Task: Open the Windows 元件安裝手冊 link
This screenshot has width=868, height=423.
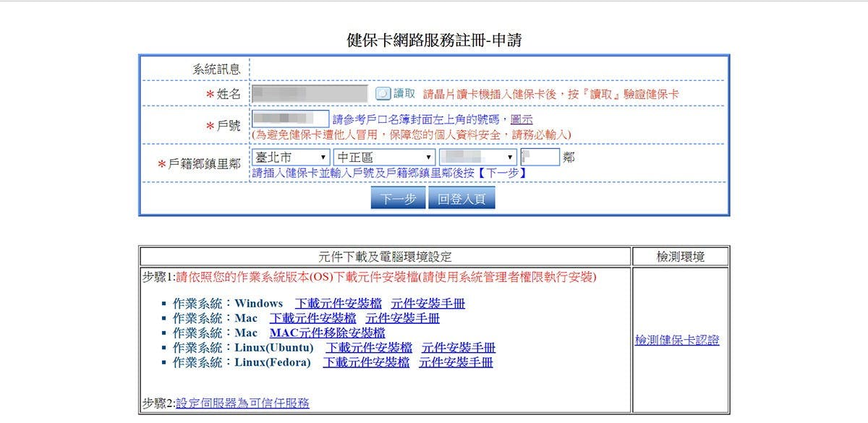Action: pyautogui.click(x=428, y=303)
